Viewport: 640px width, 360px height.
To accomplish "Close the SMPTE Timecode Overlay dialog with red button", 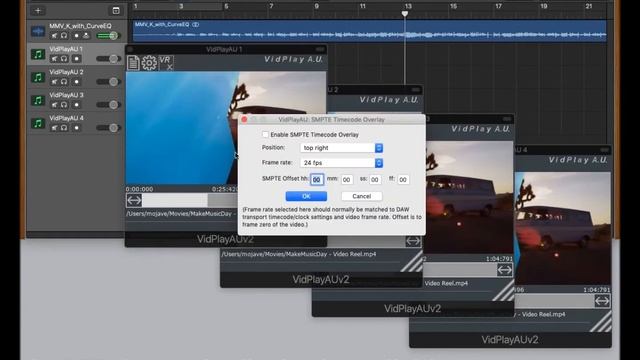I will [x=244, y=120].
